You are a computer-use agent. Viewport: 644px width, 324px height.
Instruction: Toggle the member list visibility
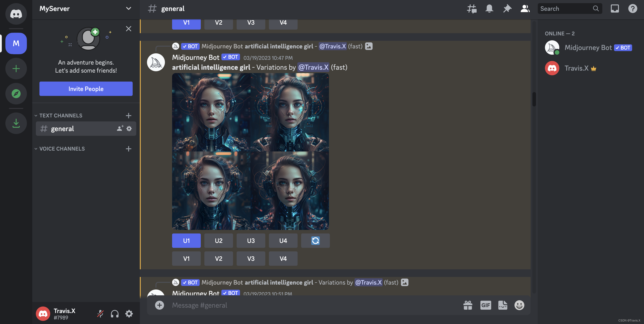[x=525, y=9]
